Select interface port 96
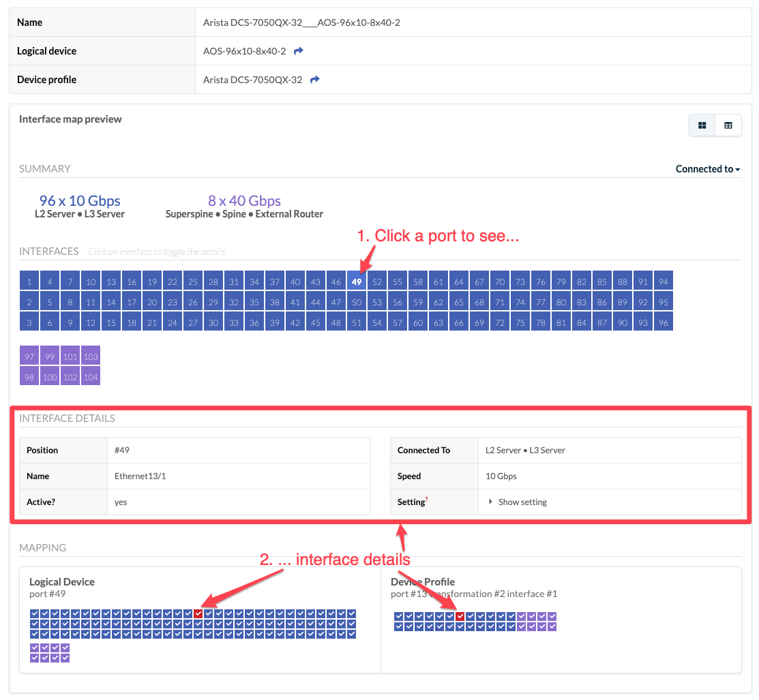This screenshot has height=700, width=759. pos(663,322)
